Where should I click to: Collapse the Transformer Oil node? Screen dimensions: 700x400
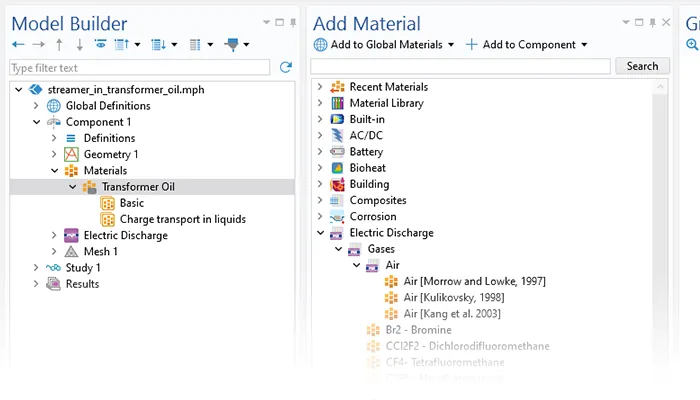[x=72, y=187]
